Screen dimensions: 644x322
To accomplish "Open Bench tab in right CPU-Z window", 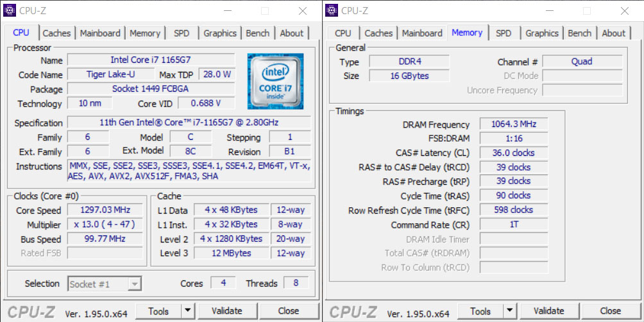I will [x=579, y=33].
